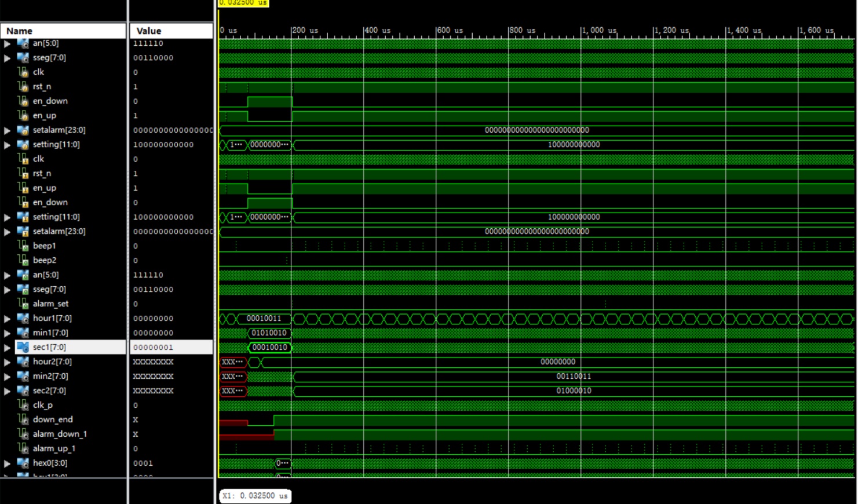
Task: Expand the sec2[7:0] bus
Action: 7,391
